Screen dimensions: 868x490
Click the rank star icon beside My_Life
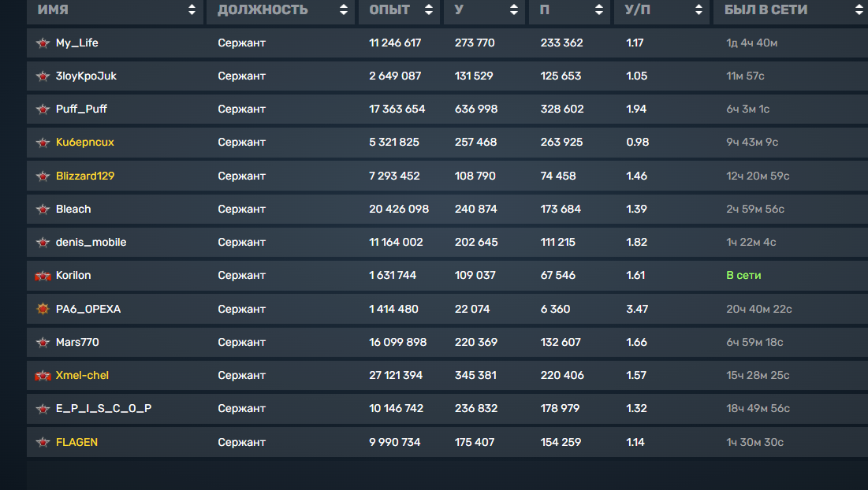pos(43,43)
